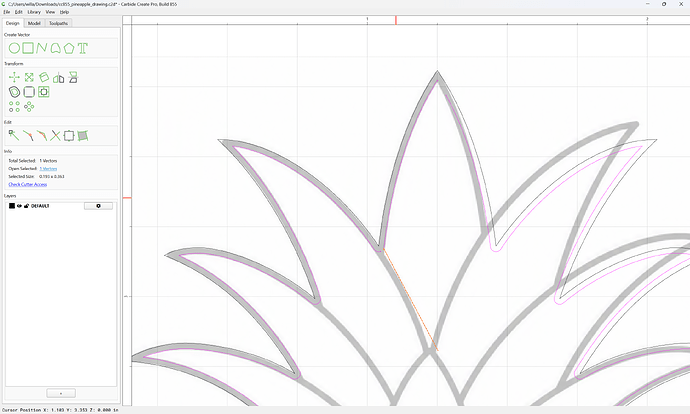Open the Library menu
Screen dimensions: 690x414
coord(34,12)
